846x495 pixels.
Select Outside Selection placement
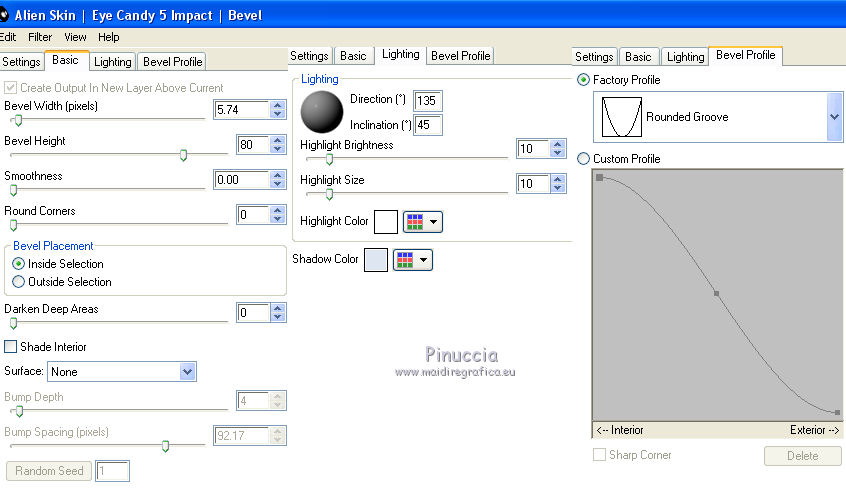[x=18, y=282]
